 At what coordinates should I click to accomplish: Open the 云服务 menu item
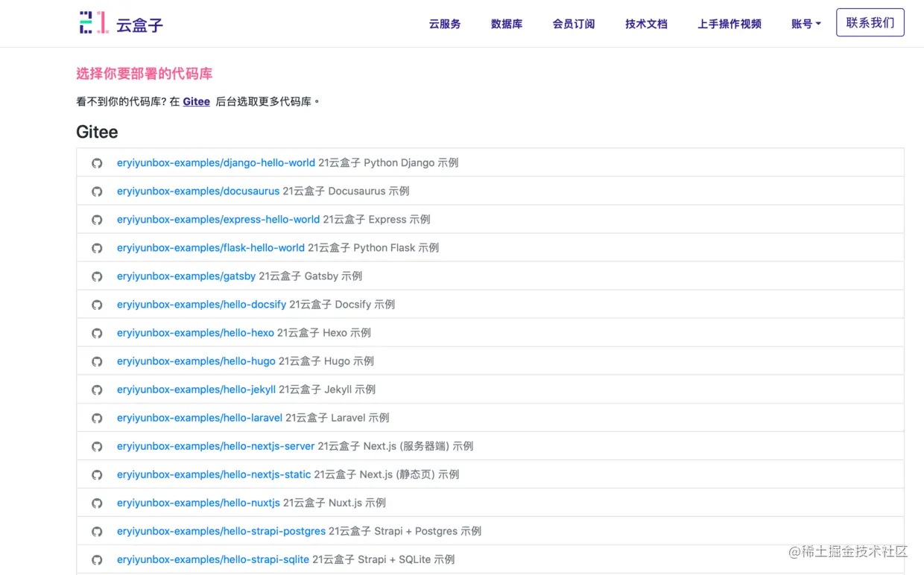(445, 23)
